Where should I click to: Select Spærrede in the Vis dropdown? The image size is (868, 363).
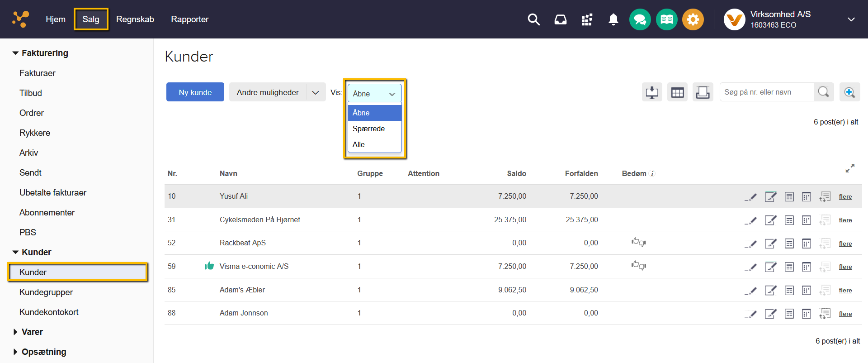tap(369, 129)
